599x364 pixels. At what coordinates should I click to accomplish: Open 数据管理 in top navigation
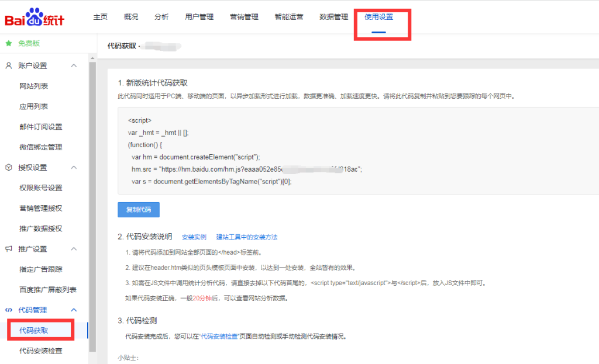coord(333,17)
